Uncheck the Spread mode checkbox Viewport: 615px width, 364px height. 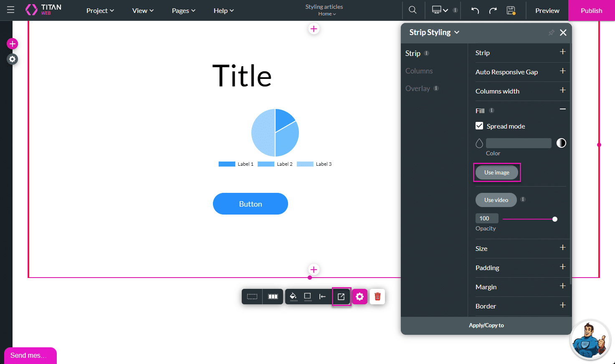[479, 126]
